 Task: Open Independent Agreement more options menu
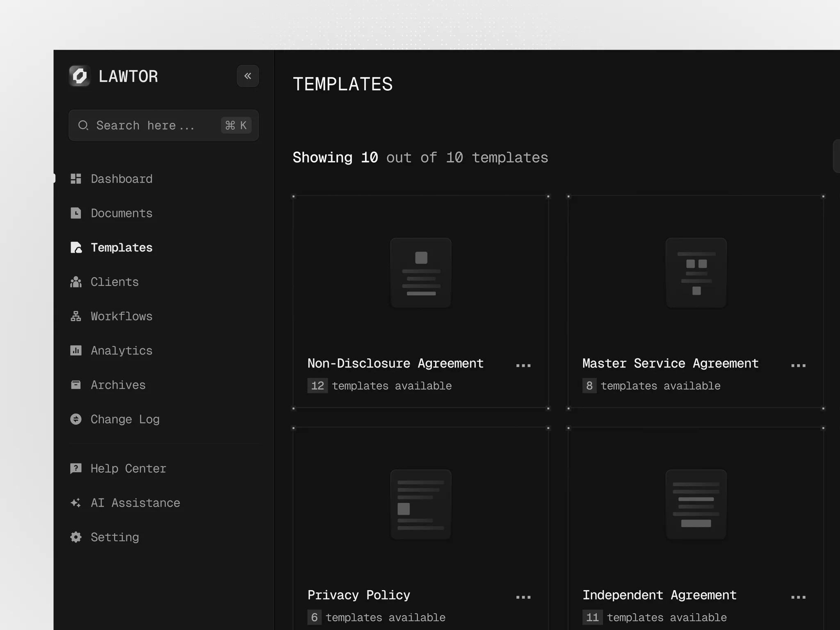click(798, 597)
